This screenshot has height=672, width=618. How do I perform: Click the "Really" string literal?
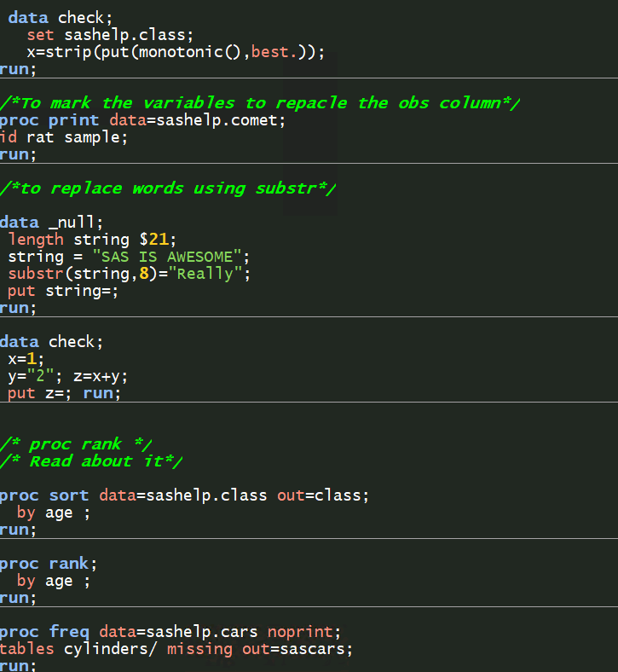205,274
